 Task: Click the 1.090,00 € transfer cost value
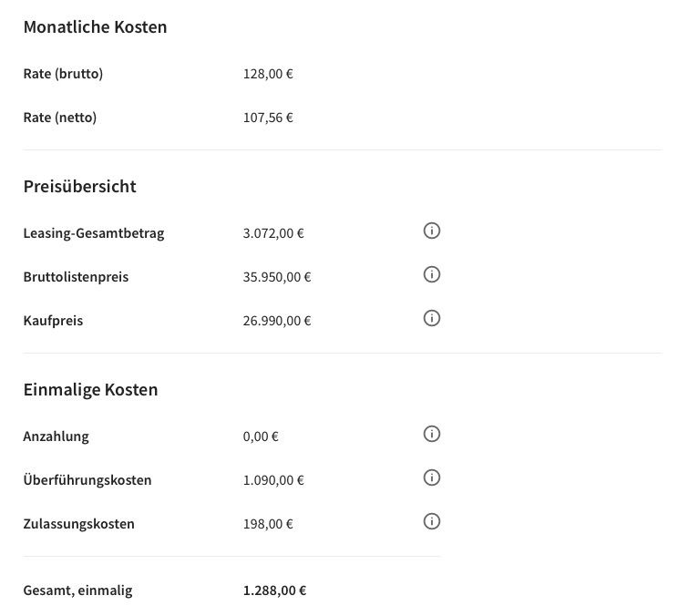(x=273, y=480)
